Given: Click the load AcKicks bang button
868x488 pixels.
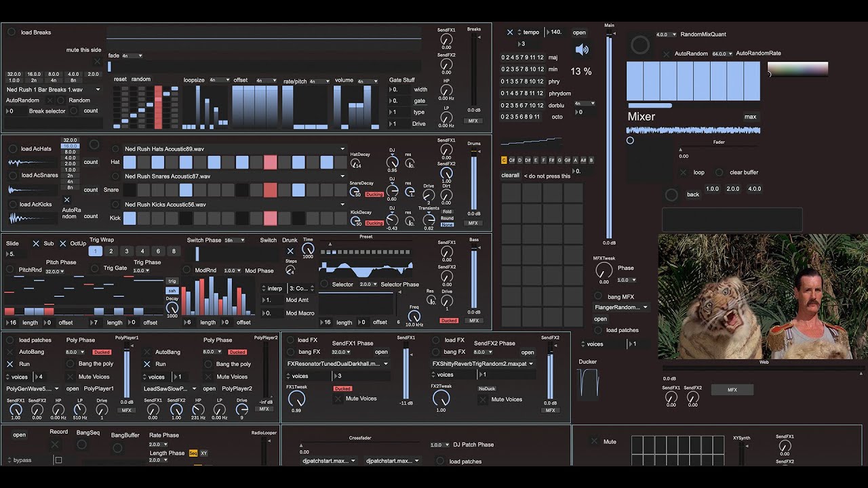Looking at the screenshot, I should click(13, 204).
